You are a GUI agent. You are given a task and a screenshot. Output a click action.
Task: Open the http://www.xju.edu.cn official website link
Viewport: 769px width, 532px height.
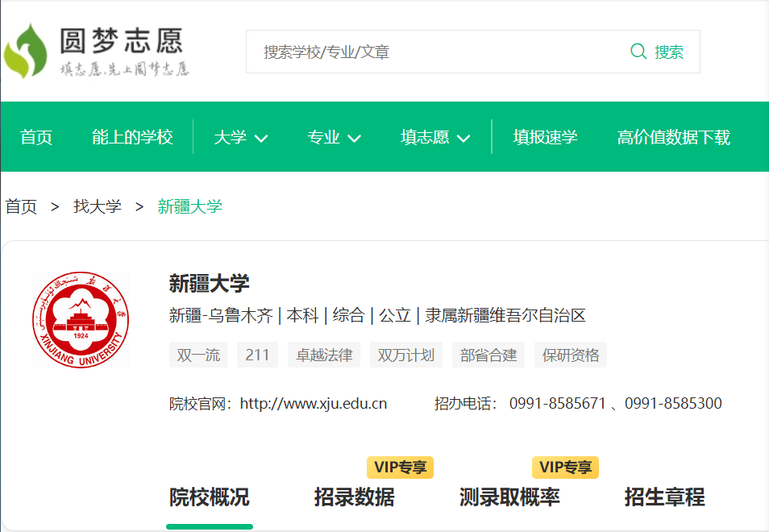pyautogui.click(x=314, y=404)
